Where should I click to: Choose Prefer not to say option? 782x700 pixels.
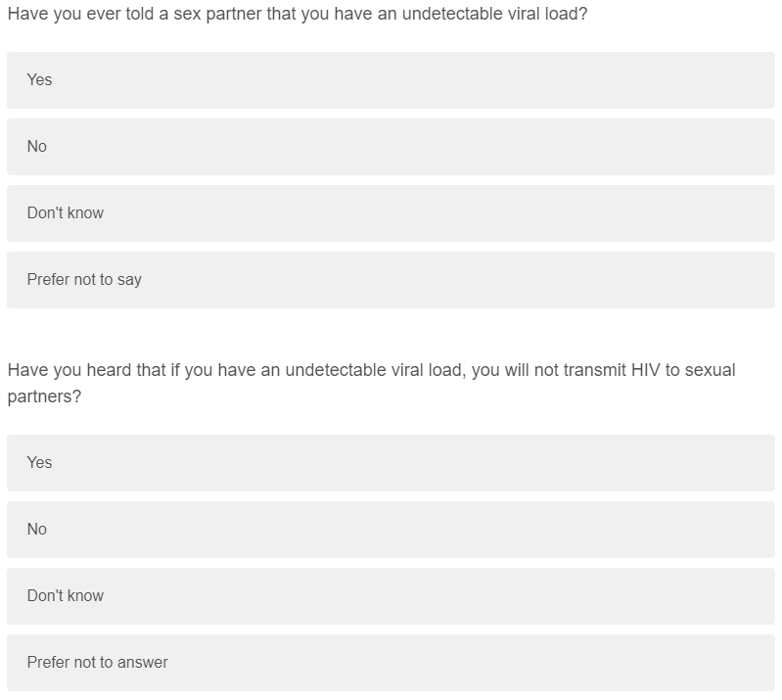point(391,280)
